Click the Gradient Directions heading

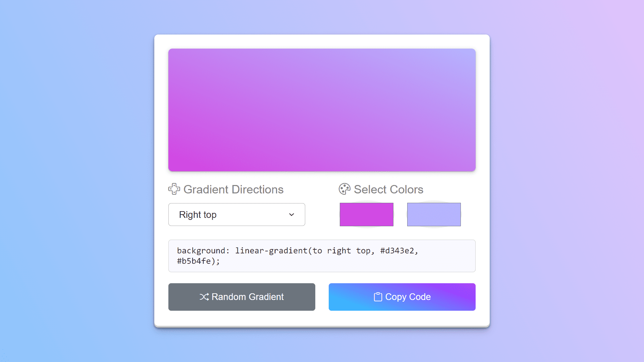pyautogui.click(x=233, y=189)
